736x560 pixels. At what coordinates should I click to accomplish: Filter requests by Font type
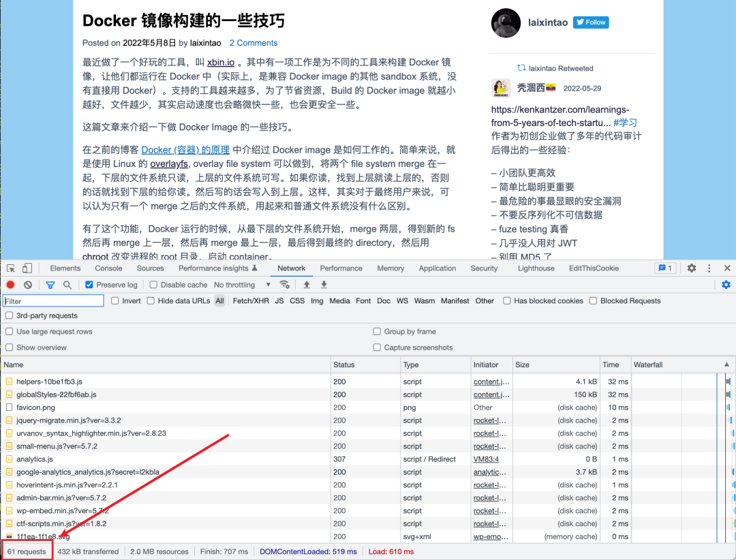(363, 301)
